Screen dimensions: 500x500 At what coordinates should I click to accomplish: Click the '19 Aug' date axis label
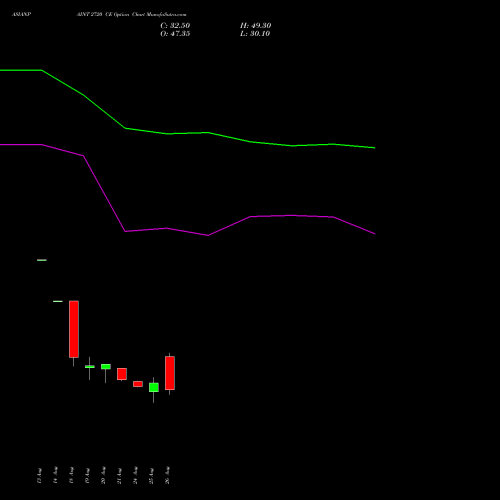point(87,476)
